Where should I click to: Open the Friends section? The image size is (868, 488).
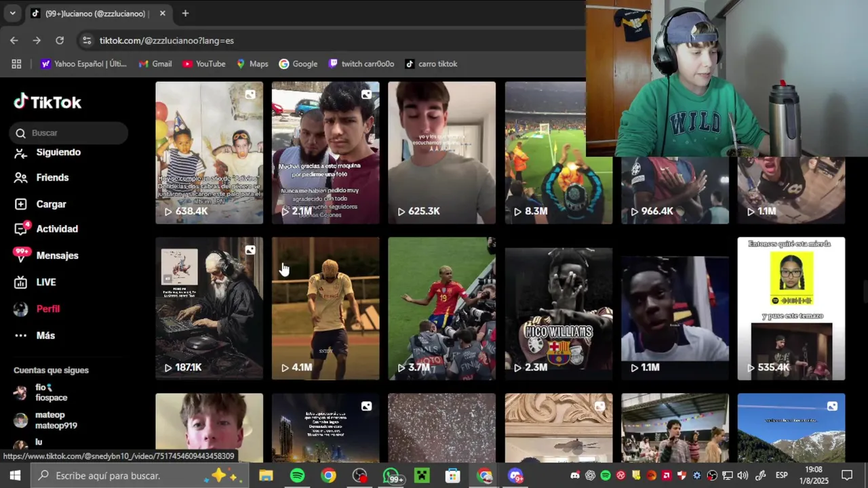point(52,178)
